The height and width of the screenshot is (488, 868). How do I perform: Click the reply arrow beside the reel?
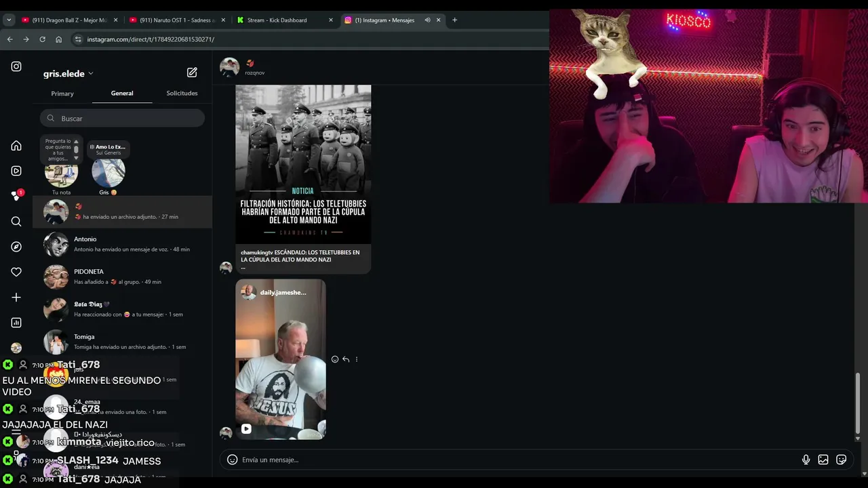(x=346, y=359)
